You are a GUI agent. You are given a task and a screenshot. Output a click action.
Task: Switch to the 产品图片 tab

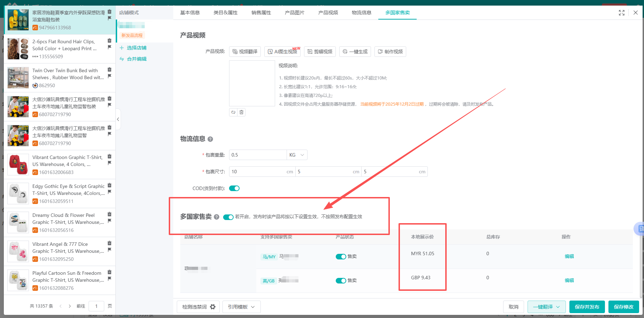coord(294,13)
